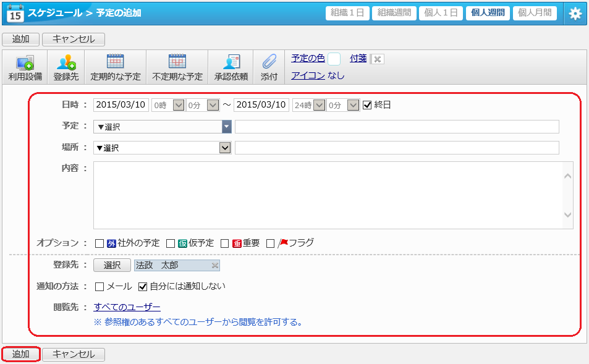Switch to the 組織週間 view tab

click(x=394, y=13)
